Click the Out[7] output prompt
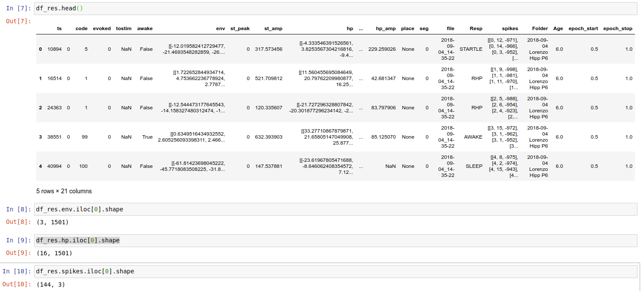Screen dimensions: 644x291 (x=19, y=21)
